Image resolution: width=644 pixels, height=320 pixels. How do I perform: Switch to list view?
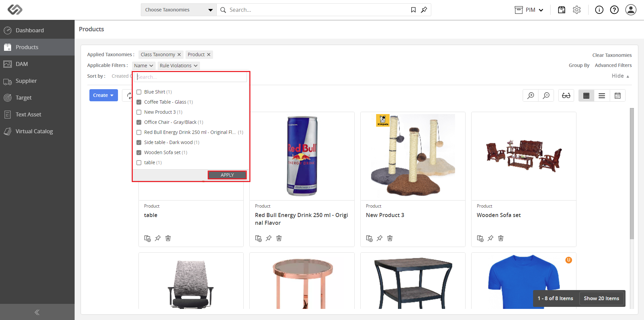click(602, 96)
